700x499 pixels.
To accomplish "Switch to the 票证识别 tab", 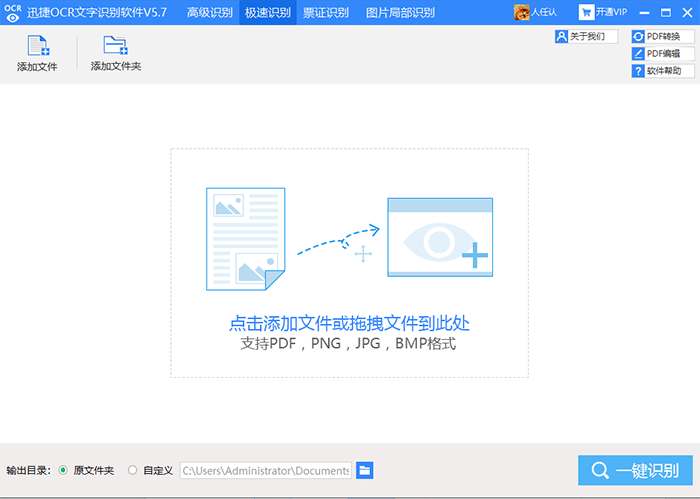I will pos(326,12).
